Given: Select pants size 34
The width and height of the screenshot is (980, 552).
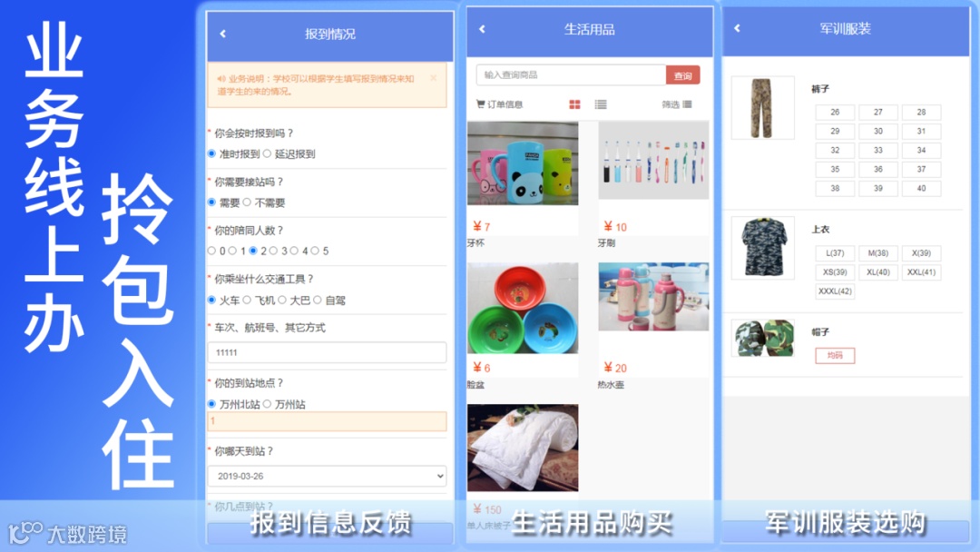Looking at the screenshot, I should point(921,151).
